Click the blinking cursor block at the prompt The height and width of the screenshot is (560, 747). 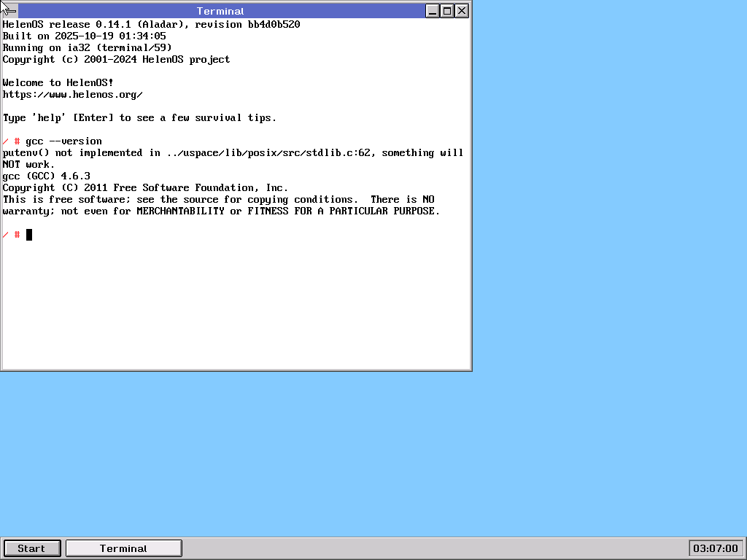click(29, 235)
